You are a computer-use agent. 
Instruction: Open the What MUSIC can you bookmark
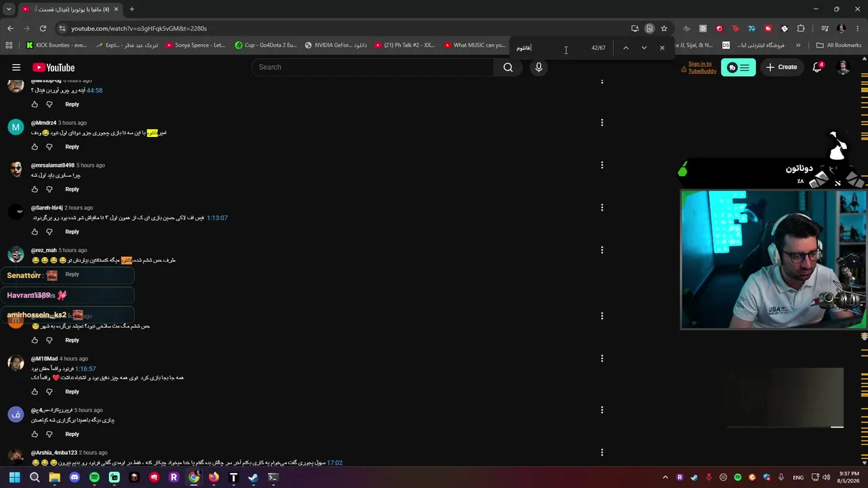point(475,45)
